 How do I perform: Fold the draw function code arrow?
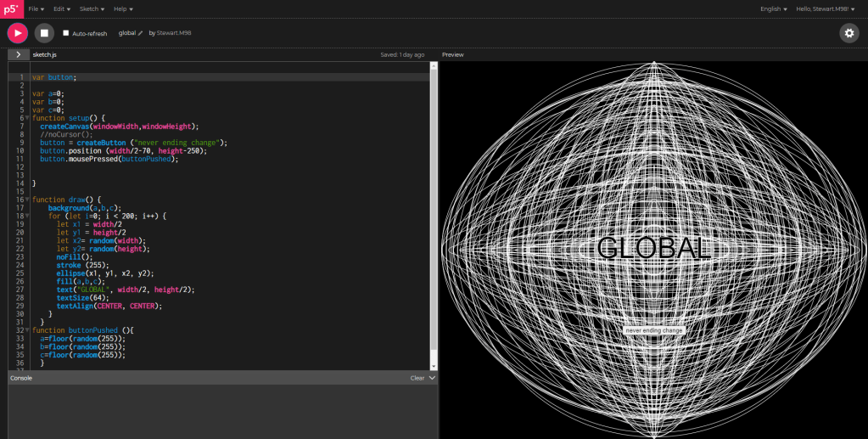[27, 200]
